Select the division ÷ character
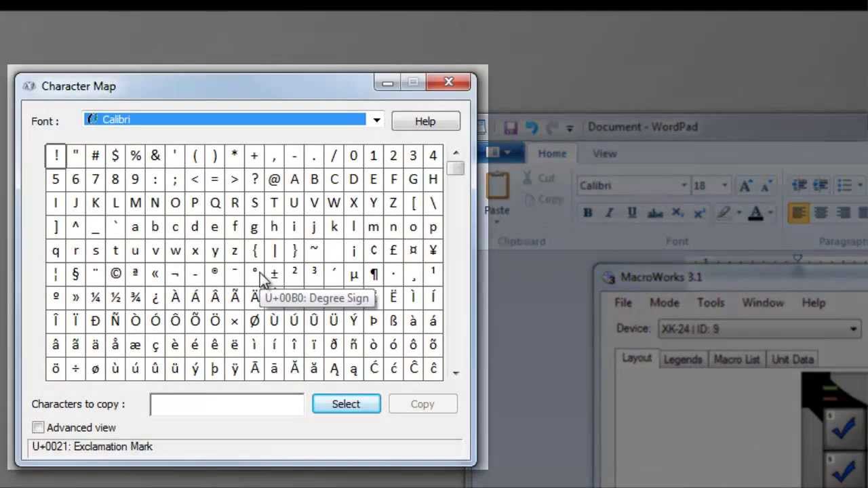868x488 pixels. tap(75, 368)
